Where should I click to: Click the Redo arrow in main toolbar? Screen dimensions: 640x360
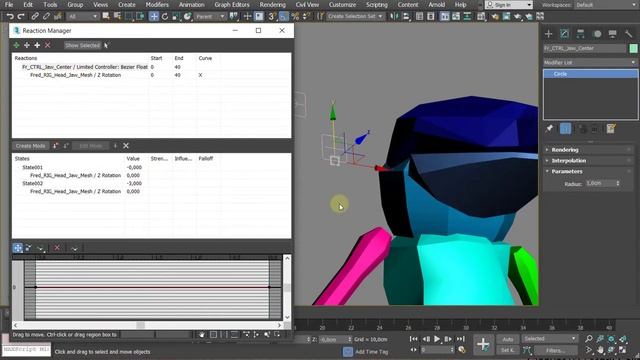pyautogui.click(x=21, y=16)
